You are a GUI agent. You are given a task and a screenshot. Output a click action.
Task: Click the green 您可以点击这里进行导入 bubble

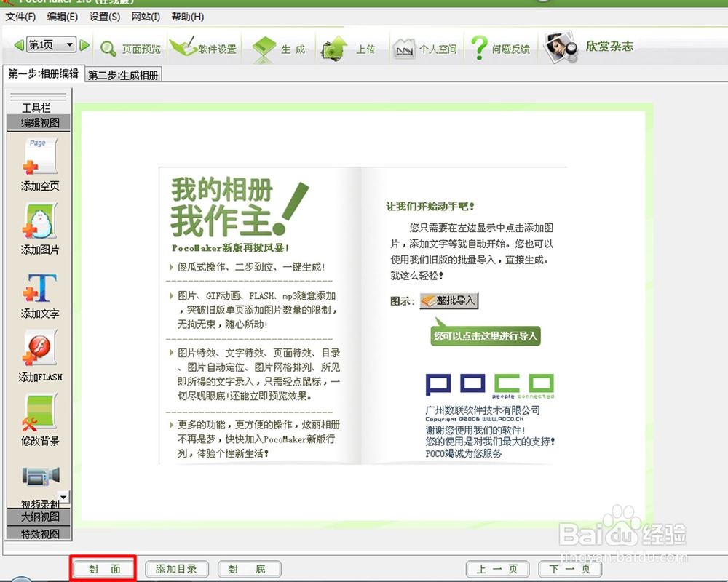click(x=485, y=336)
